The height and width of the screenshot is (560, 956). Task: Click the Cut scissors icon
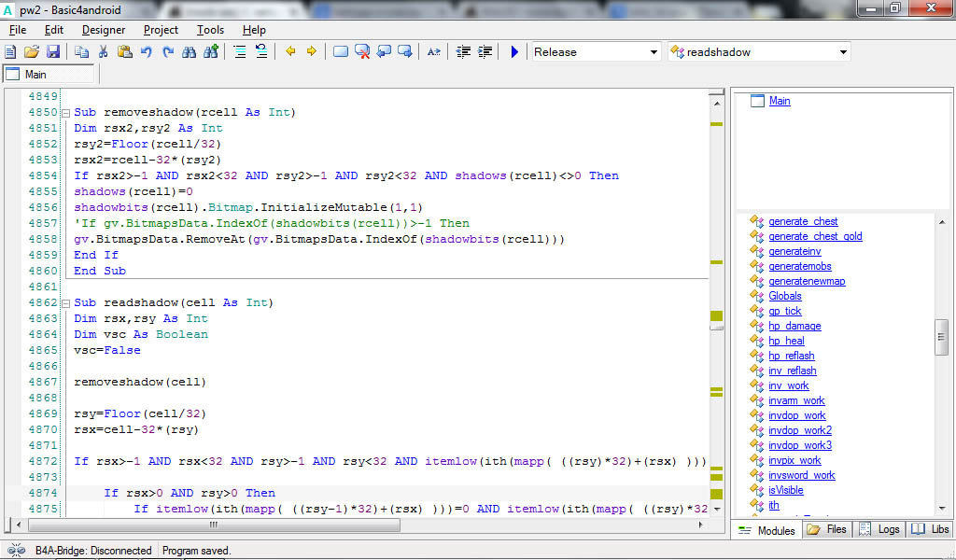coord(103,52)
